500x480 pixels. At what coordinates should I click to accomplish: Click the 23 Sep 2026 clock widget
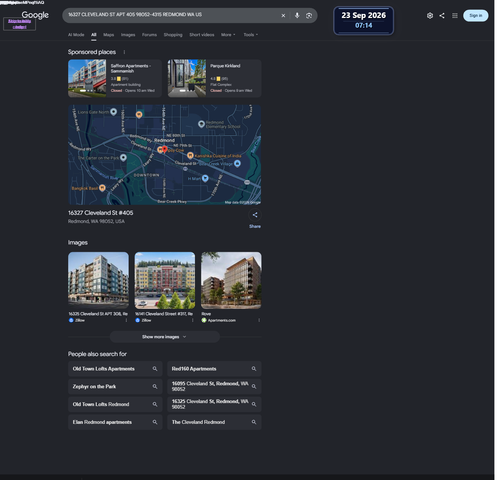(x=363, y=20)
